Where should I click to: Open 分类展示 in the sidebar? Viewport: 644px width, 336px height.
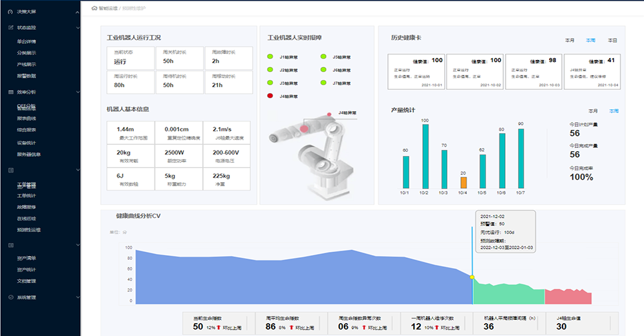coord(27,53)
